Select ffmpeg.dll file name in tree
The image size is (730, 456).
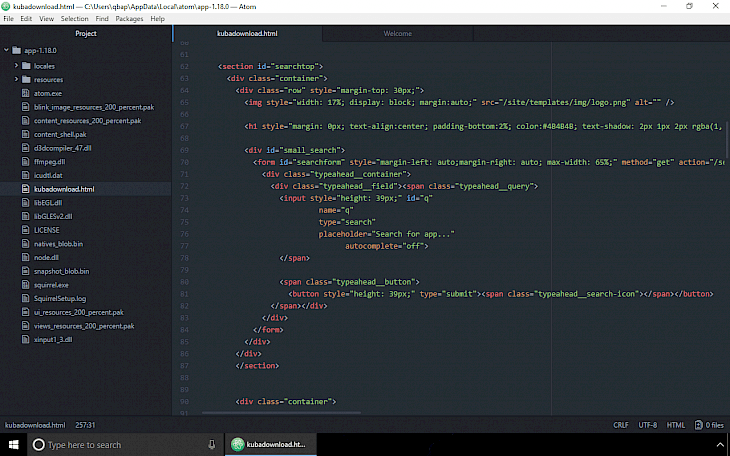pos(49,162)
